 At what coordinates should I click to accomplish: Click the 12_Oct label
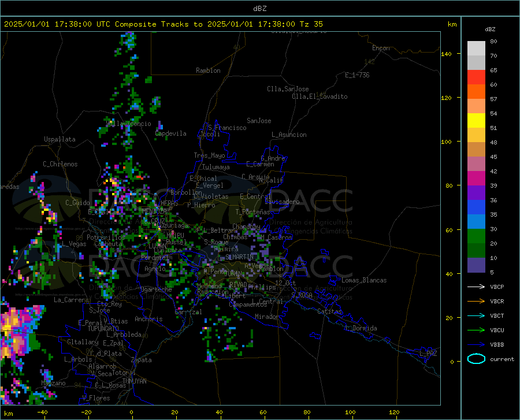285,283
